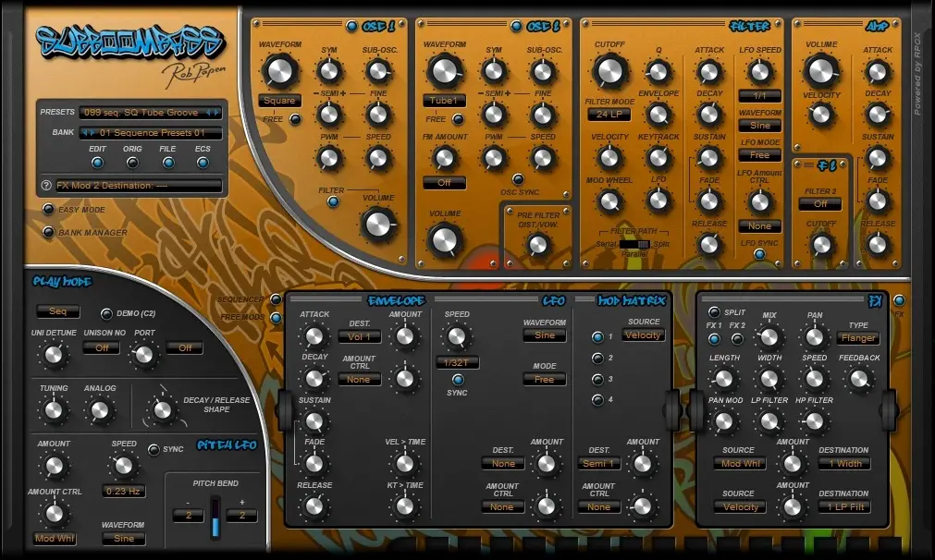The width and height of the screenshot is (935, 560).
Task: Click the filter Cutoff knob
Action: click(x=609, y=71)
